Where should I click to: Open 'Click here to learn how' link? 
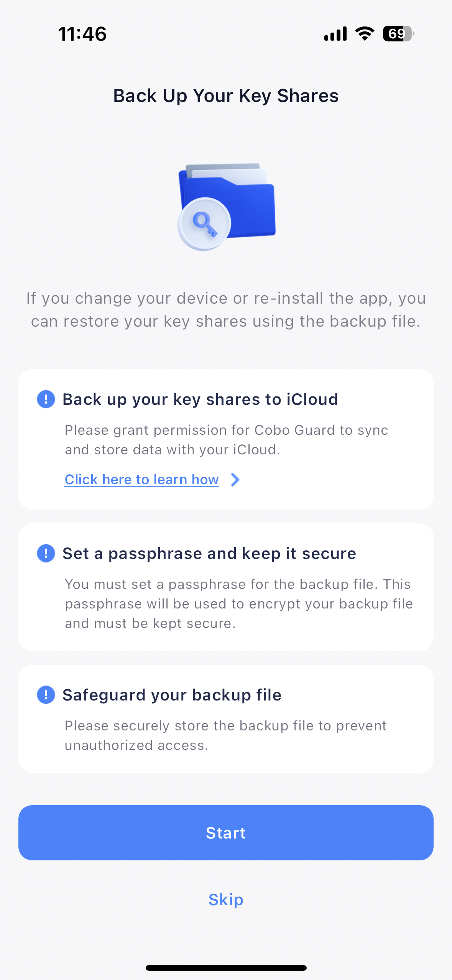[141, 479]
